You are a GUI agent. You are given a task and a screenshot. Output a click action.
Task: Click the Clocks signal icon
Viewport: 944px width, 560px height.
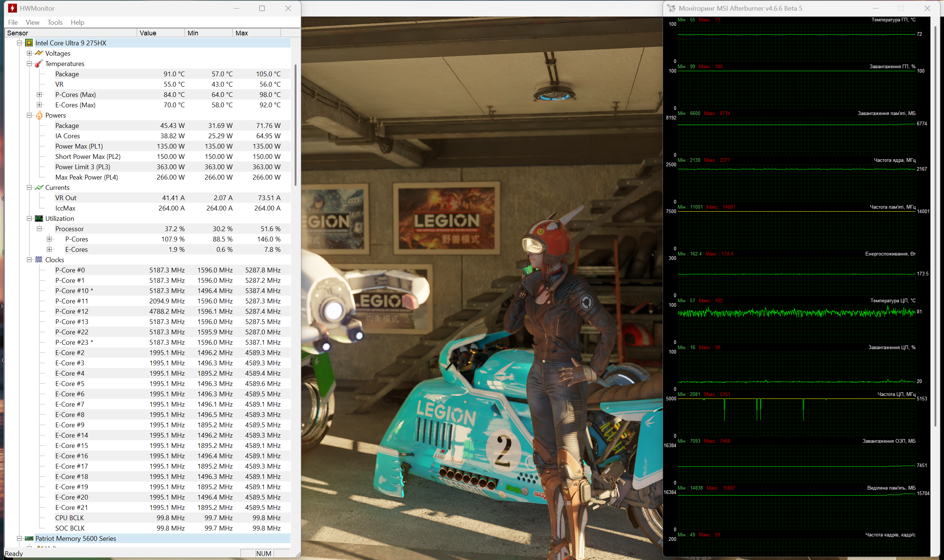[x=39, y=260]
